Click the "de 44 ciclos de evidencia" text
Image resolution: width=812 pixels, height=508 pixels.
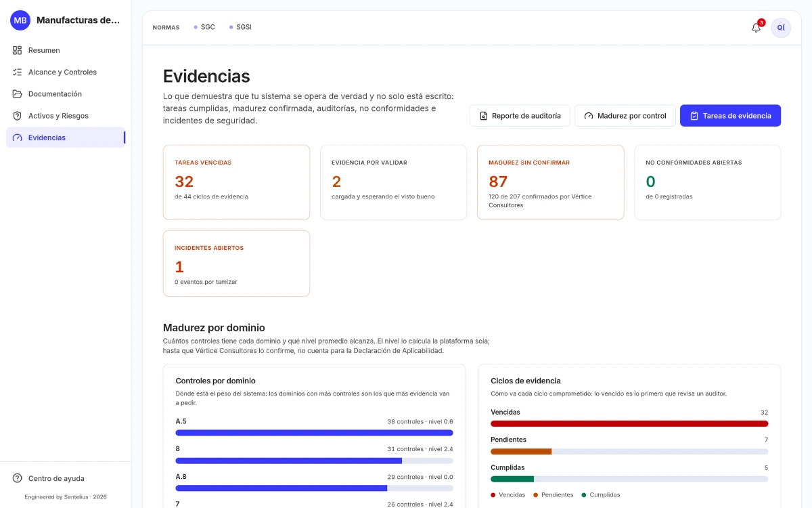pos(211,196)
